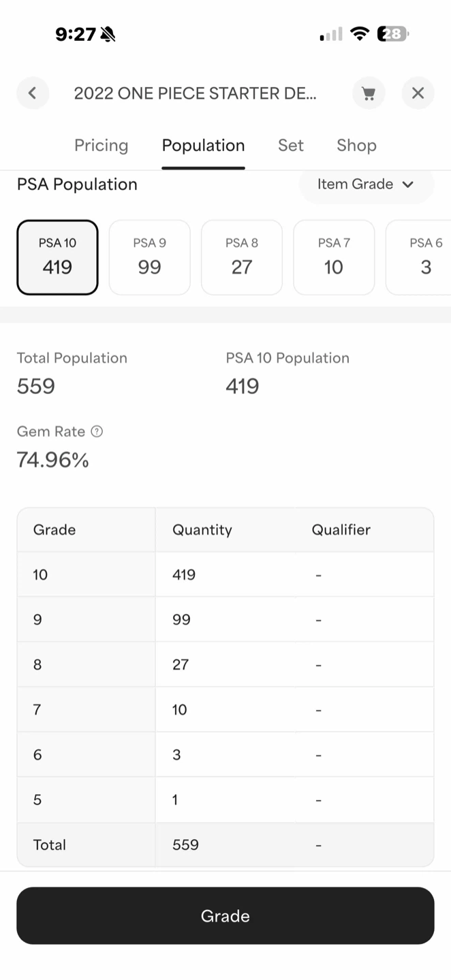Tap the black Grade button
This screenshot has height=980, width=451.
pos(226,916)
